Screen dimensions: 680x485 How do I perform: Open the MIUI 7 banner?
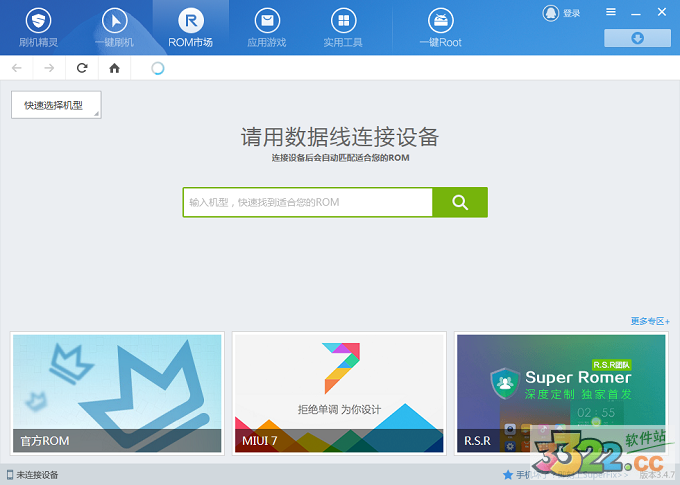pyautogui.click(x=339, y=393)
